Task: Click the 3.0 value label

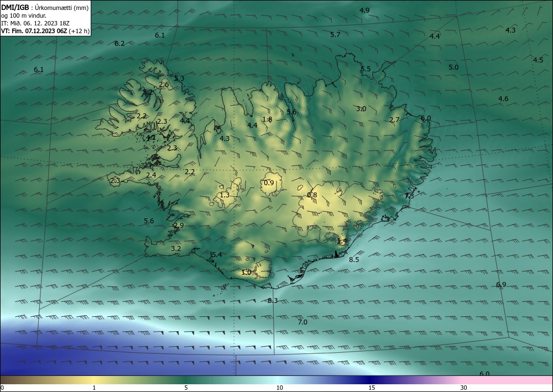Action: pos(361,108)
